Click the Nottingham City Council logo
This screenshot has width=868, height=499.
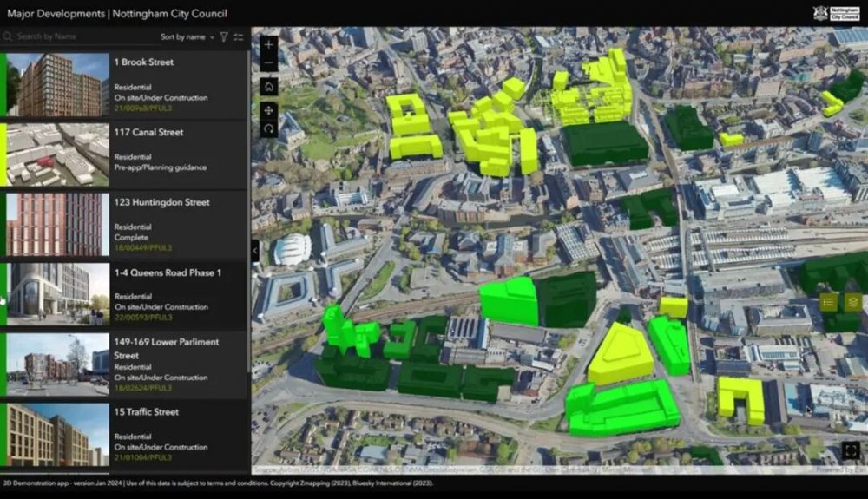(836, 13)
